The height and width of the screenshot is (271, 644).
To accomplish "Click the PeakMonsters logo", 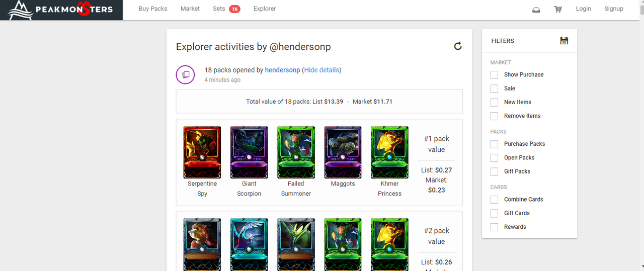I will point(61,10).
